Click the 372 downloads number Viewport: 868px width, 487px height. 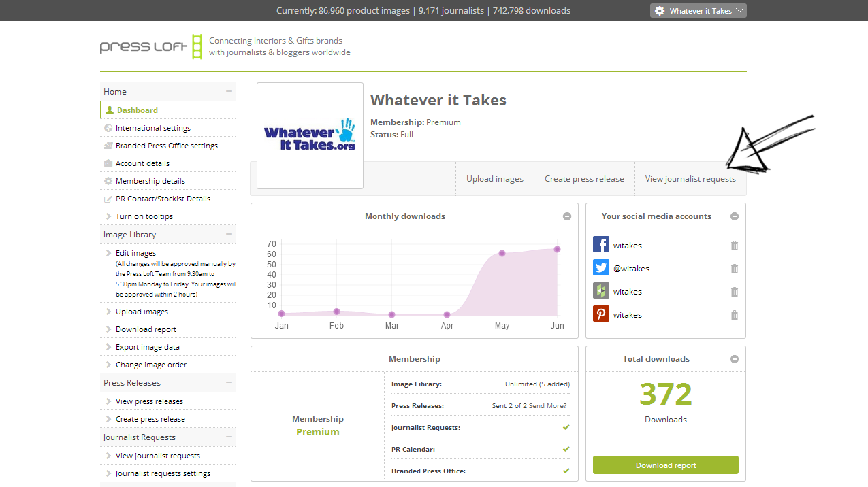click(666, 394)
